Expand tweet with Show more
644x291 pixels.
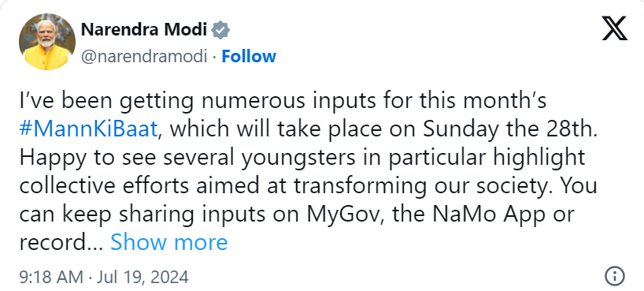point(168,242)
